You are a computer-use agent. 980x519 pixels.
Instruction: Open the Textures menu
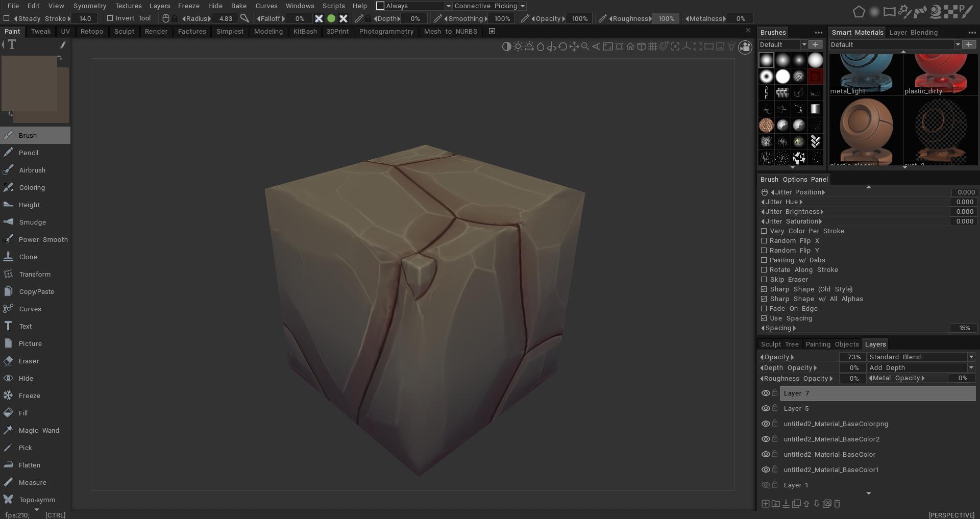[x=129, y=6]
